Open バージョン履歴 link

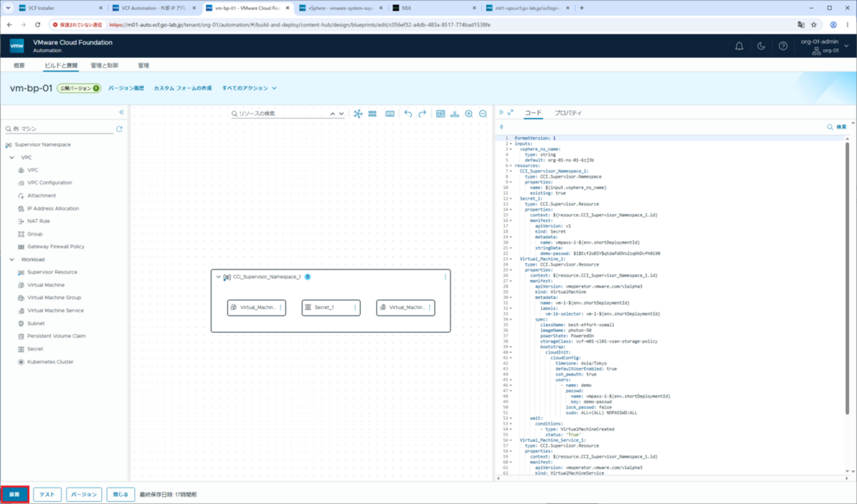tap(126, 88)
